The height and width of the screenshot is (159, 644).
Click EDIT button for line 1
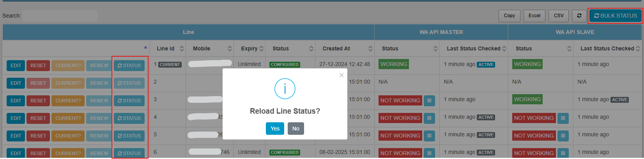[16, 66]
